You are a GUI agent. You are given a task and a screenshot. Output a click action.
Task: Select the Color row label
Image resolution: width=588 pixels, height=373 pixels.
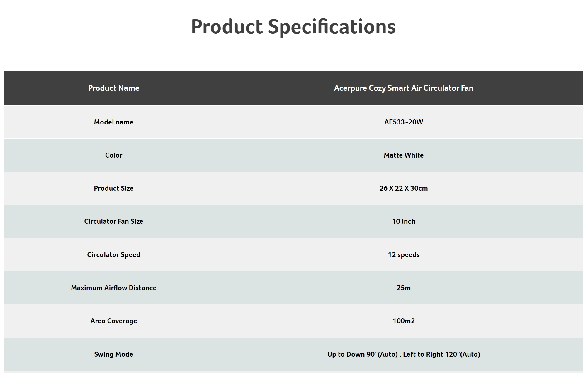pyautogui.click(x=114, y=155)
